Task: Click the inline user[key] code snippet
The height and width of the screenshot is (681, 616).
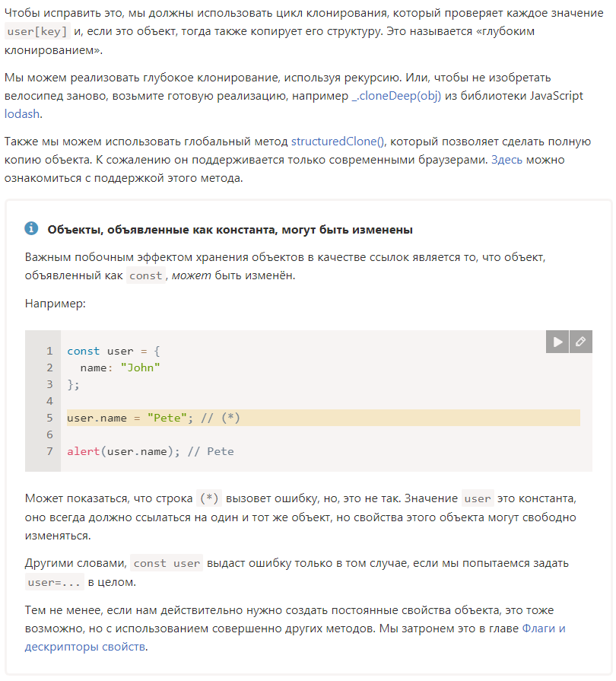Action: click(x=37, y=32)
